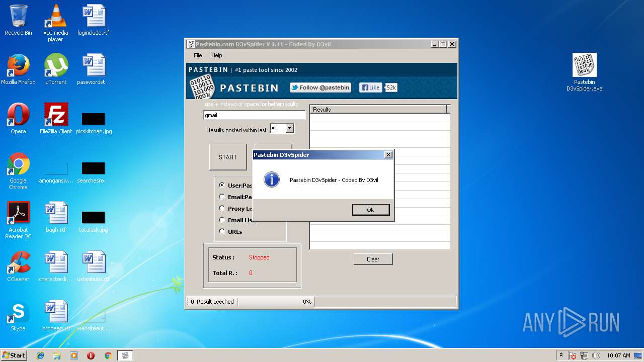Open Windows Explorer folder in taskbar
The height and width of the screenshot is (362, 644).
57,355
